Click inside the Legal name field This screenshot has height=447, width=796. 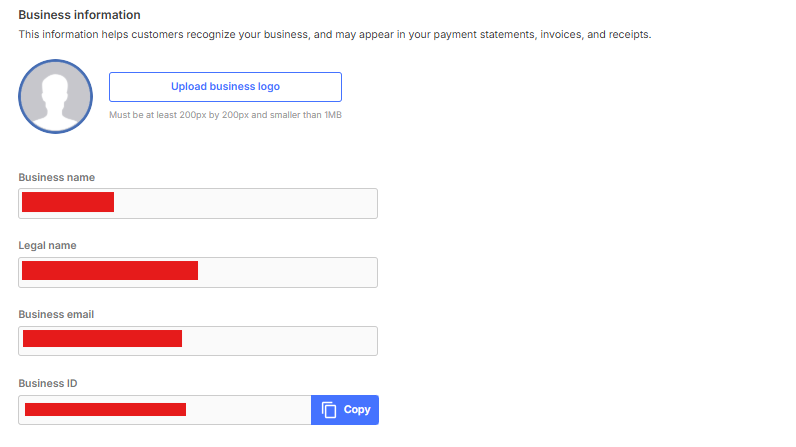(x=287, y=272)
